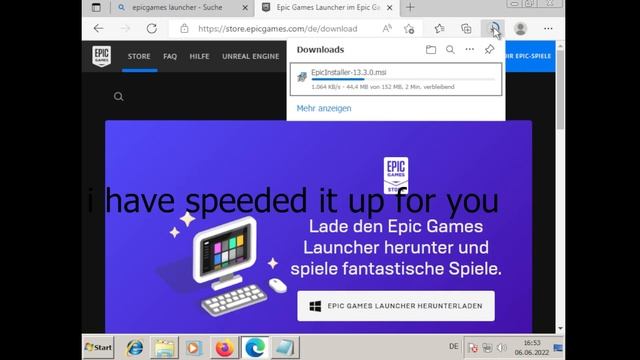Click the EpicInstaller-13.3.0.msi file name

tap(349, 72)
